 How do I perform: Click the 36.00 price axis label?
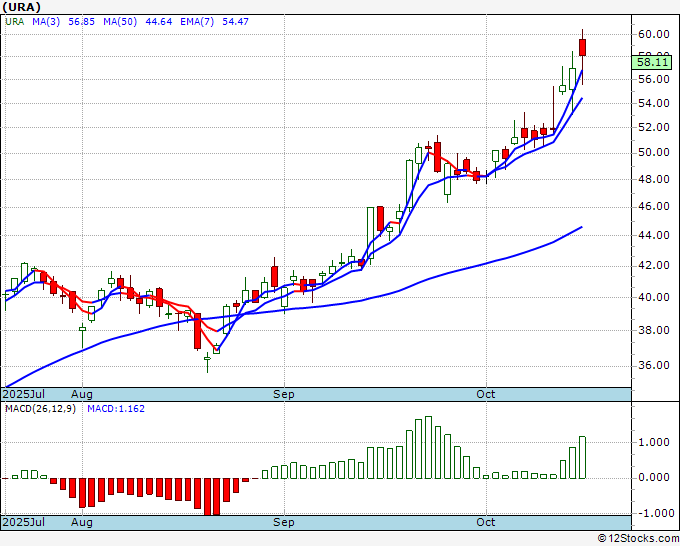[654, 366]
